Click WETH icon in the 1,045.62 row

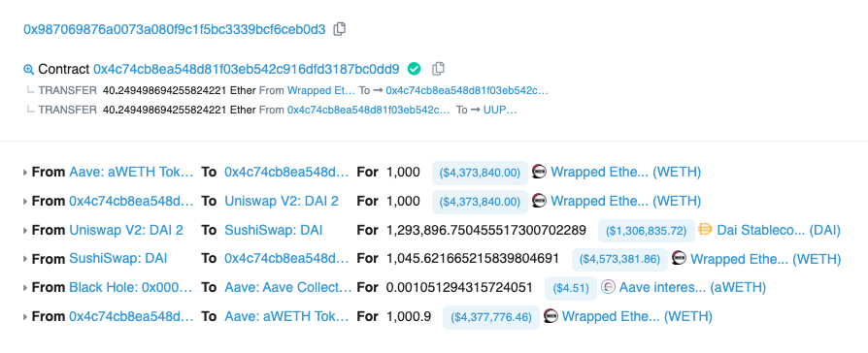679,258
